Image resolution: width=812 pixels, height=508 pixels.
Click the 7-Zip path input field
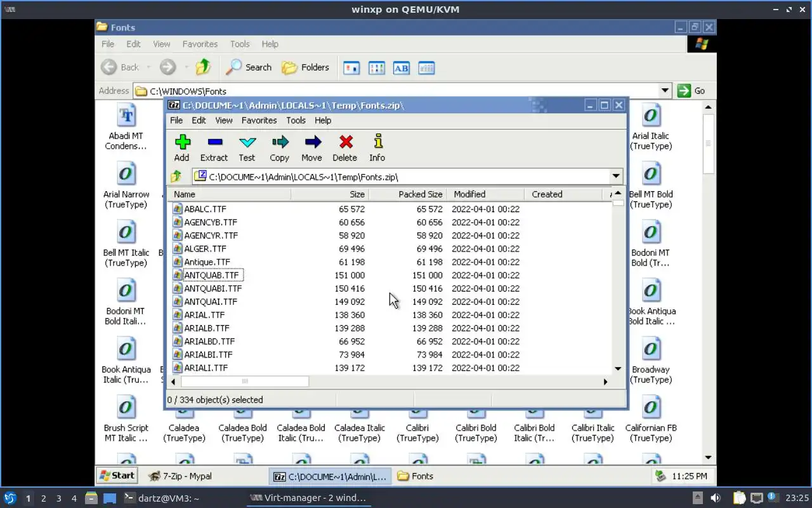(401, 177)
